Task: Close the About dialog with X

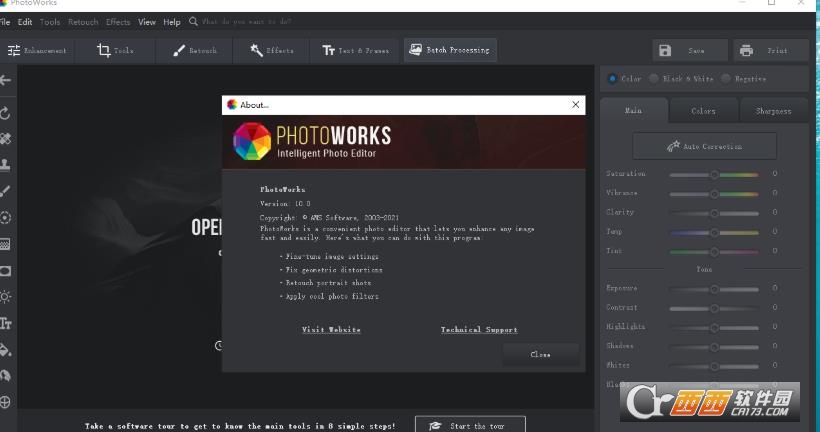Action: [x=575, y=105]
